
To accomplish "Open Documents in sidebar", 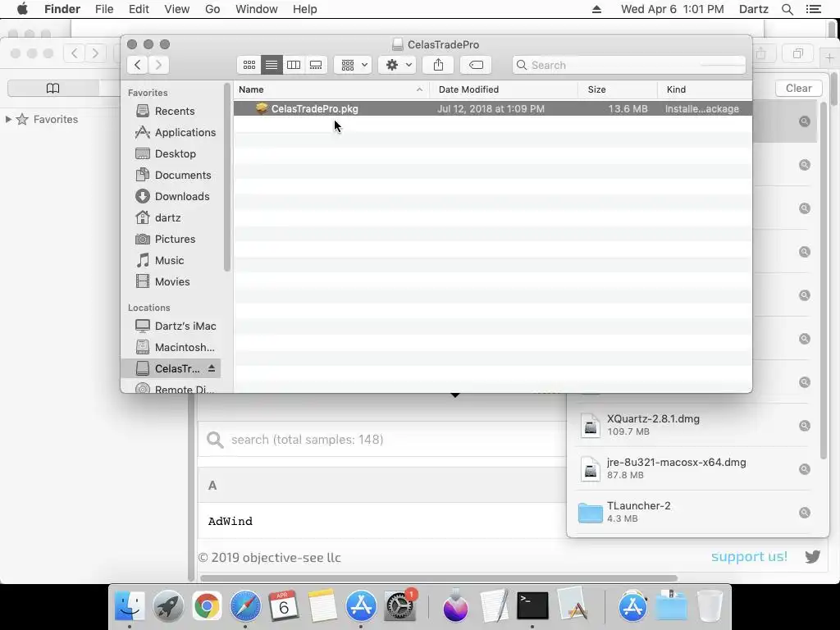I will pos(183,176).
